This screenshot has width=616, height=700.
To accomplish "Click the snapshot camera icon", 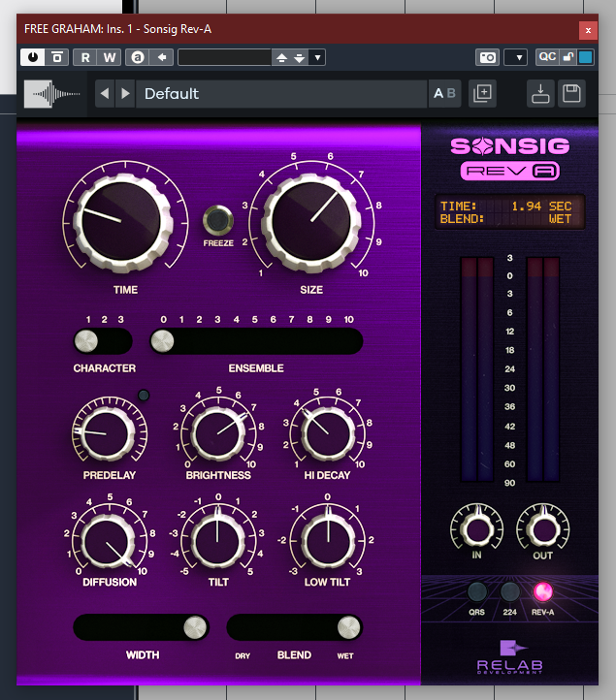I will coord(487,57).
